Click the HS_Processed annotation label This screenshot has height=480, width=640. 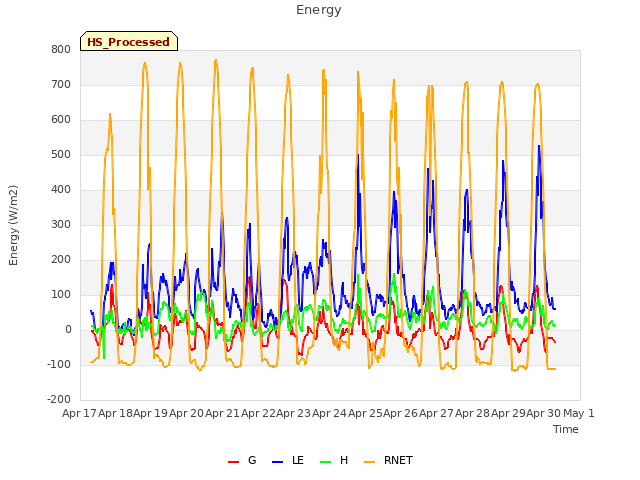tap(129, 41)
